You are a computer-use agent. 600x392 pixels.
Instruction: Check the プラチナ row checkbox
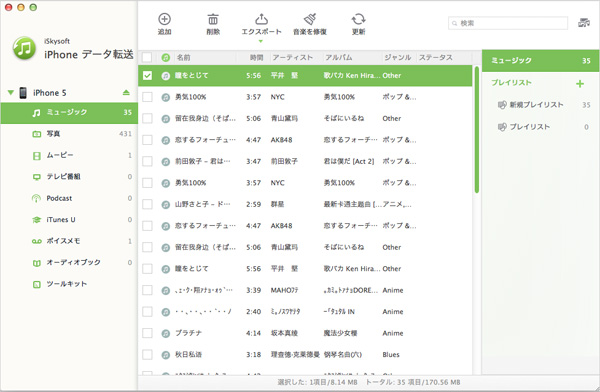(x=147, y=333)
